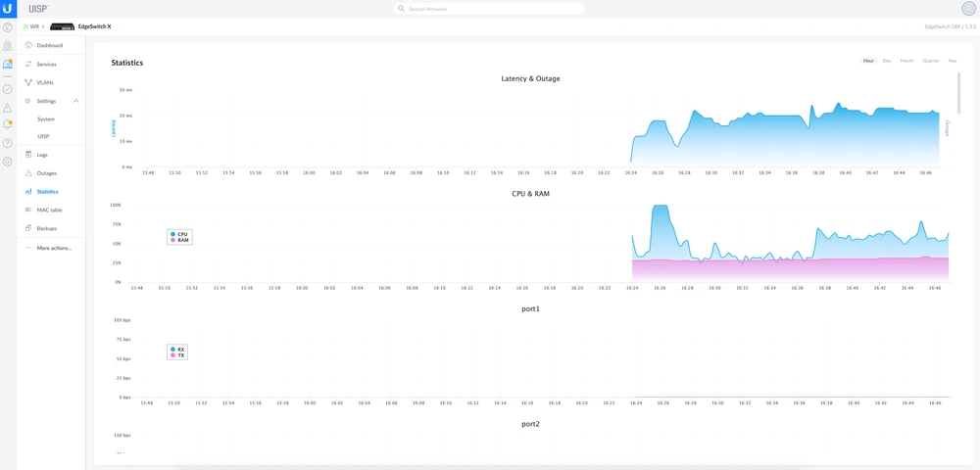Viewport: 980px width, 470px height.
Task: Go to the Dashboard page
Action: pos(49,46)
